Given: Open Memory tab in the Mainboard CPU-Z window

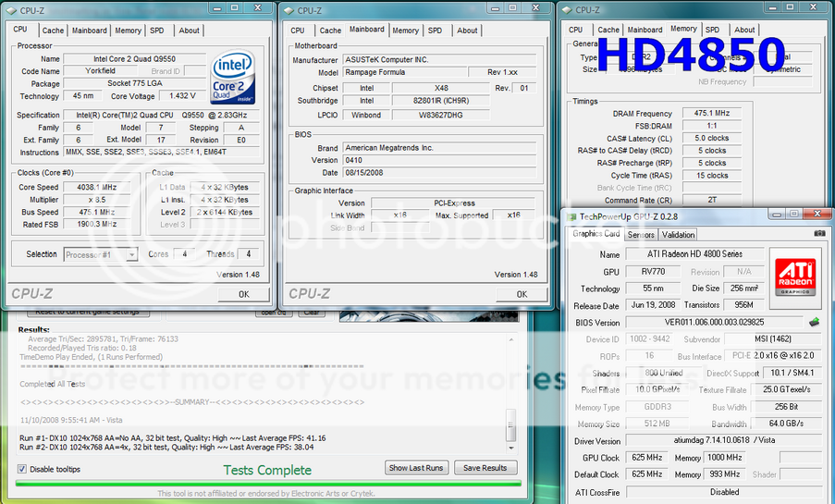Looking at the screenshot, I should (x=406, y=31).
